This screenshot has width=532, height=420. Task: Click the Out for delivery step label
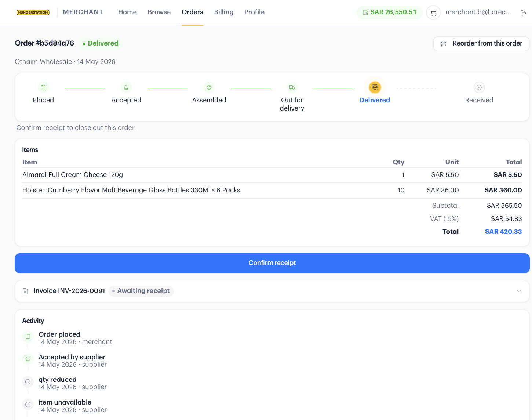click(292, 104)
